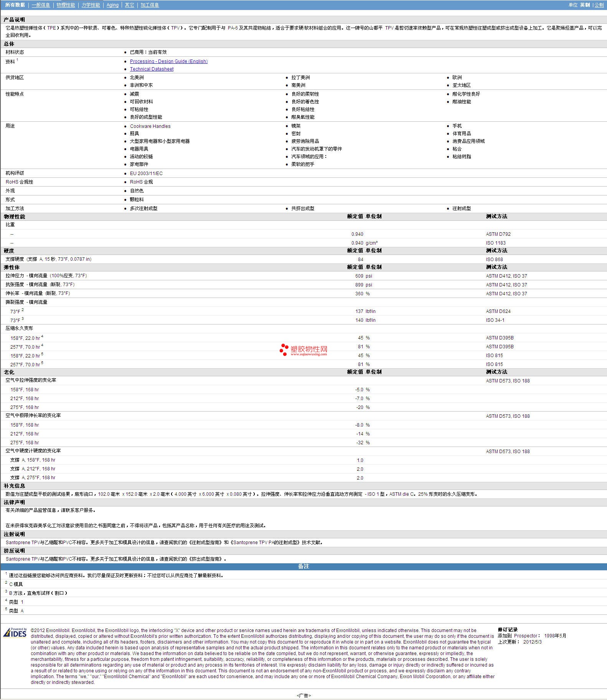This screenshot has width=607, height=700.
Task: Go to the 物理性能 tab
Action: [x=66, y=5]
